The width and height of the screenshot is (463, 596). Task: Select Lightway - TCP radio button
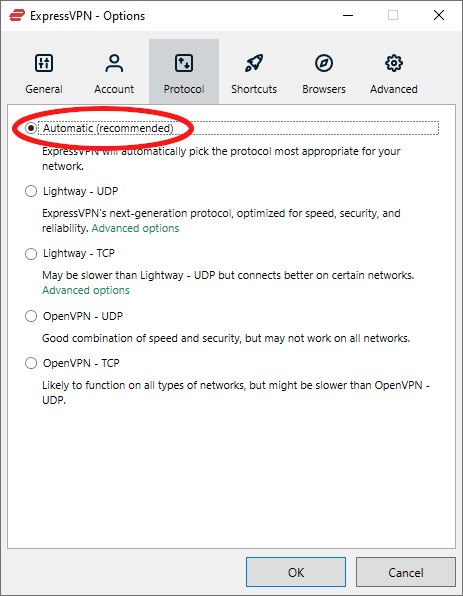click(x=31, y=254)
